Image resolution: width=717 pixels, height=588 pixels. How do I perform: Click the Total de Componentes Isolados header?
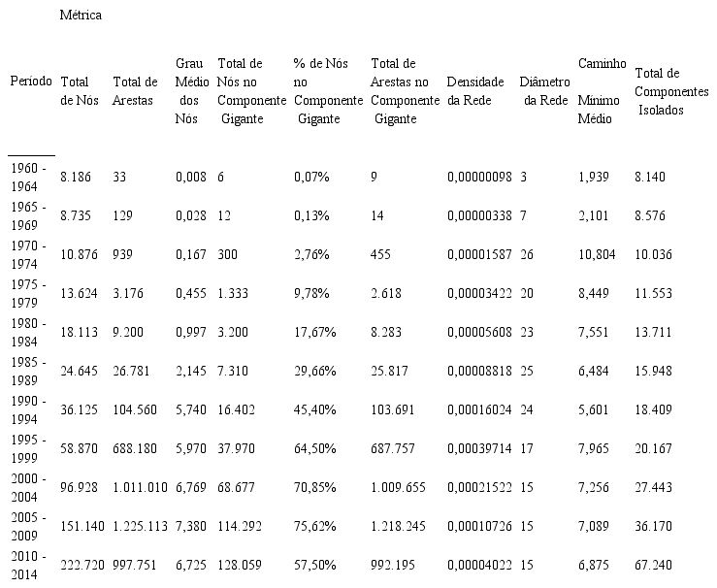pos(670,91)
